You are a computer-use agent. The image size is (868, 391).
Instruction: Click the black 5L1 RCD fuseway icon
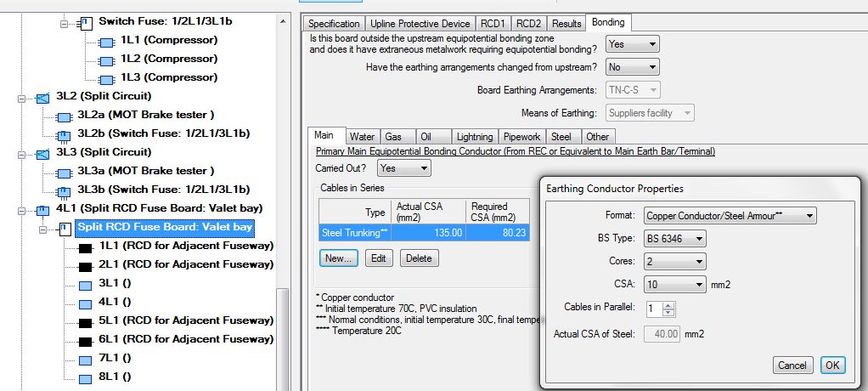85,323
